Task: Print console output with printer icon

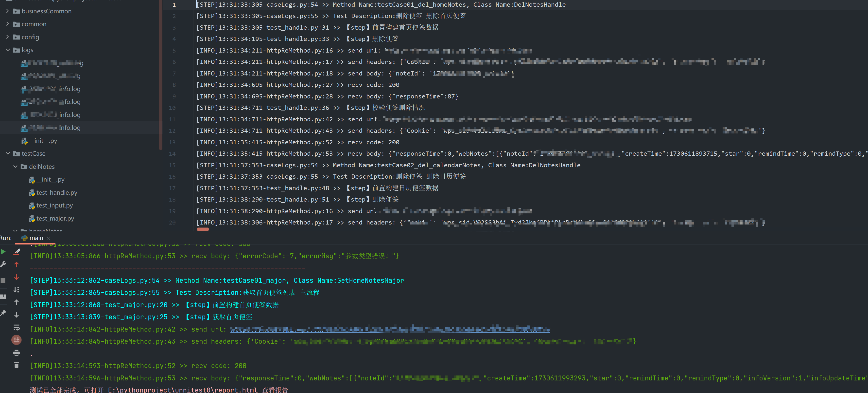Action: pyautogui.click(x=17, y=353)
